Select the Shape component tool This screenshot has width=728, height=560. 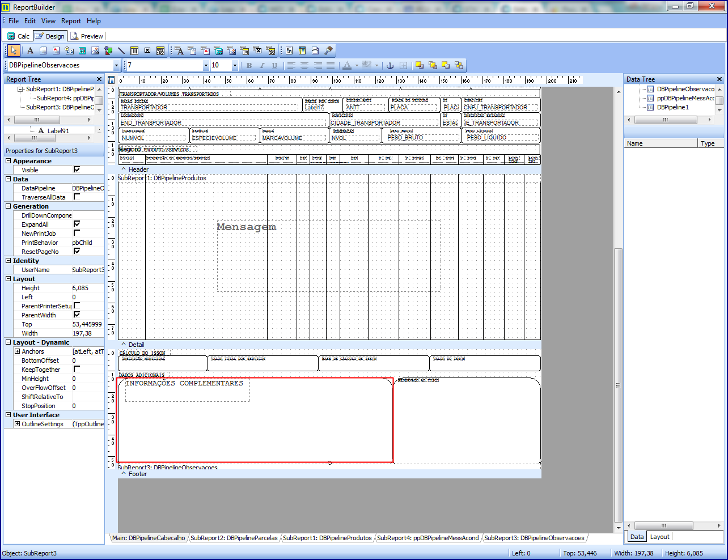108,50
